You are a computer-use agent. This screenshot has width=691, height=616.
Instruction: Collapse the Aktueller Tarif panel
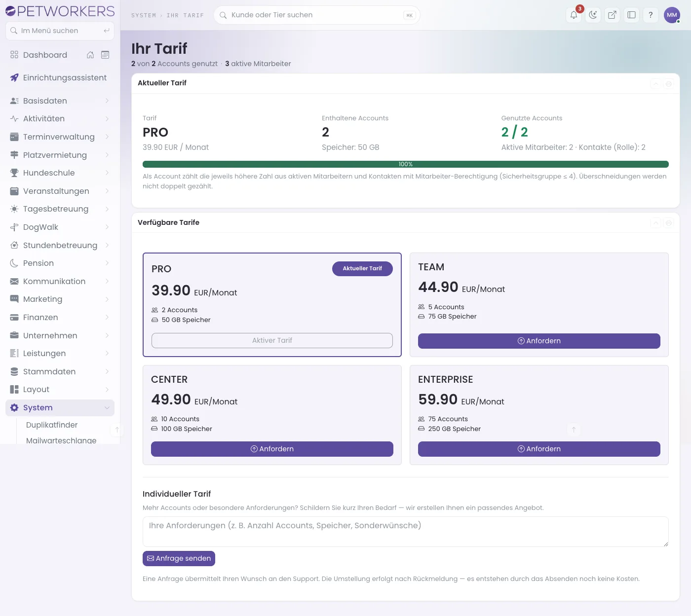[x=655, y=84]
